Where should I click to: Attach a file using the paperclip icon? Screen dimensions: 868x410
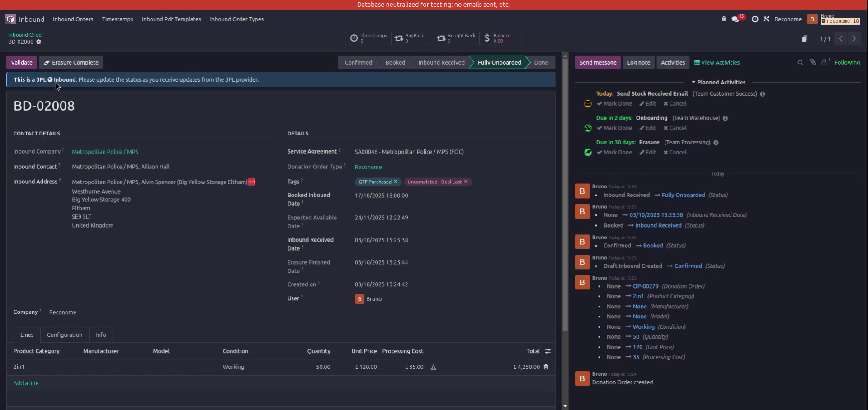(812, 62)
